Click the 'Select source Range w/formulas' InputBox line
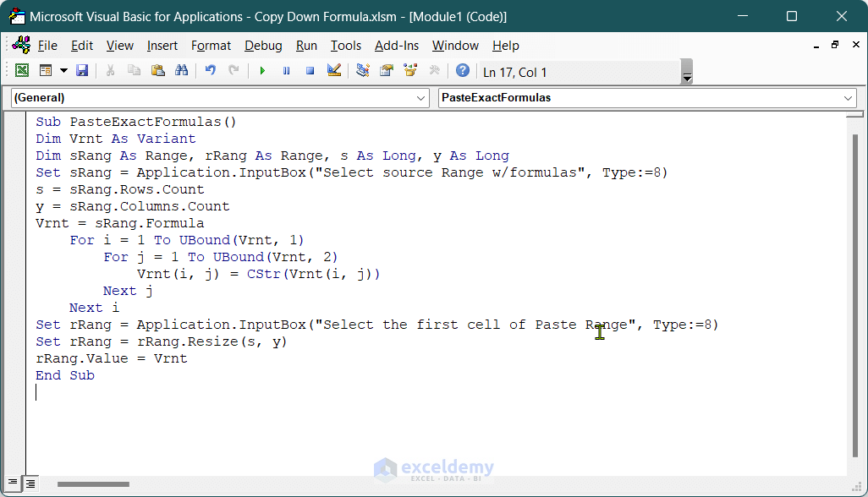The image size is (868, 497). click(352, 172)
